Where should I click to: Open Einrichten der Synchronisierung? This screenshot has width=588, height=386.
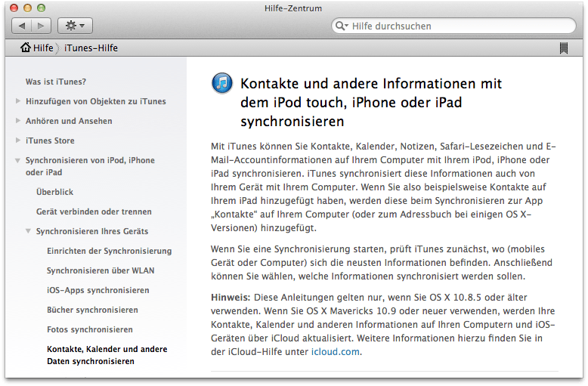click(x=109, y=251)
